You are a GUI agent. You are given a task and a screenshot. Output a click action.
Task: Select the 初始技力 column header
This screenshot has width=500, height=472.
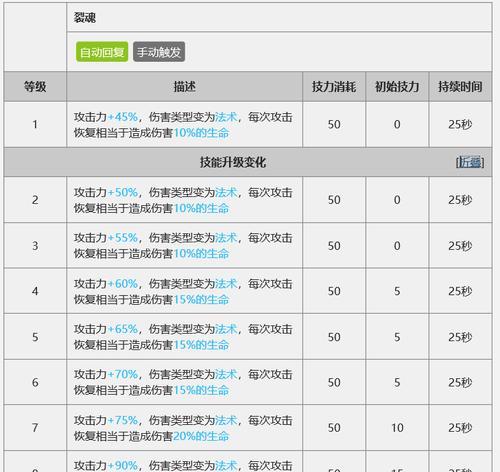[x=397, y=87]
